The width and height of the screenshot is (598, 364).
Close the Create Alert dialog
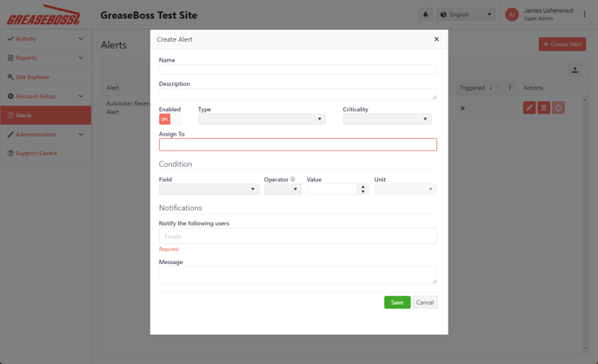436,39
